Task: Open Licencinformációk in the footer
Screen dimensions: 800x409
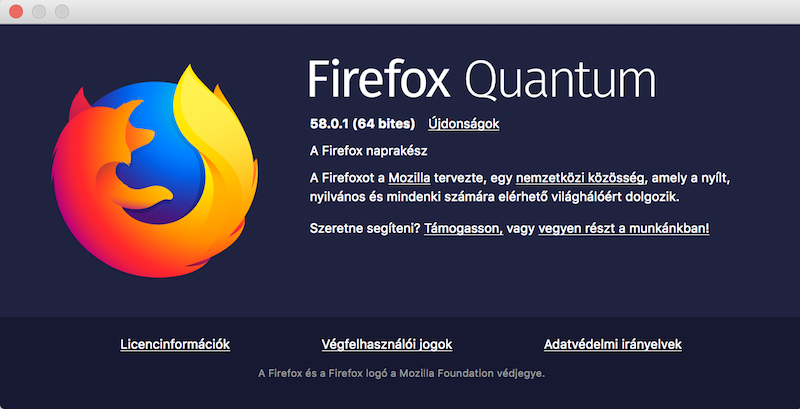Action: (x=175, y=344)
